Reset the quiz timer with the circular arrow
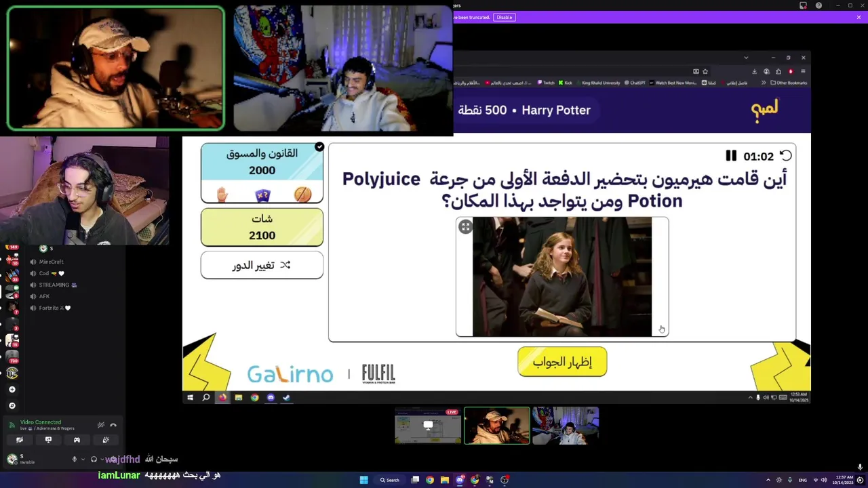 785,156
